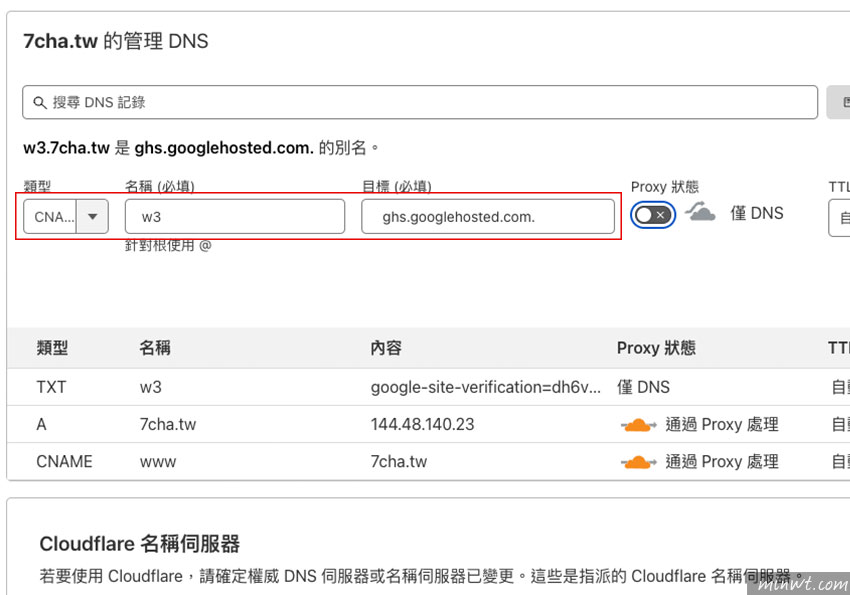Click the w3 name in TXT record row
The width and height of the screenshot is (850, 595).
pyautogui.click(x=151, y=387)
